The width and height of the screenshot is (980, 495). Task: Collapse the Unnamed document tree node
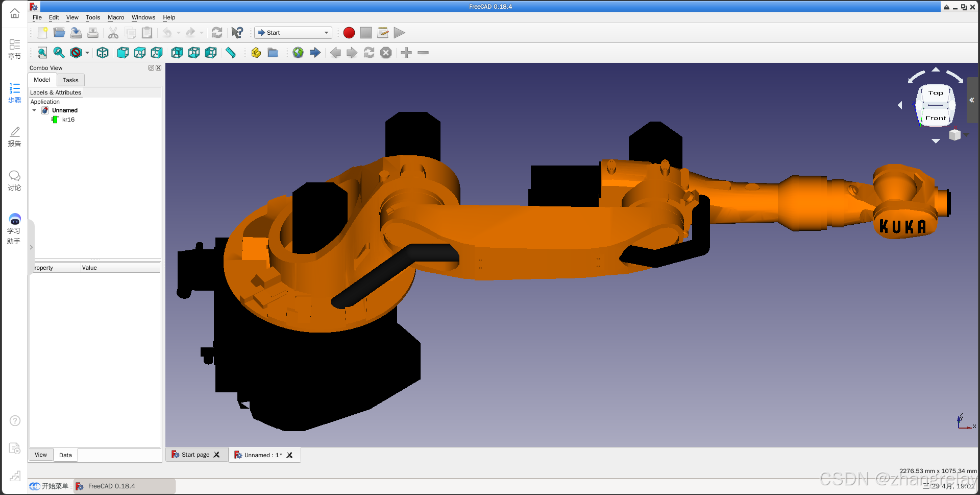tap(34, 110)
